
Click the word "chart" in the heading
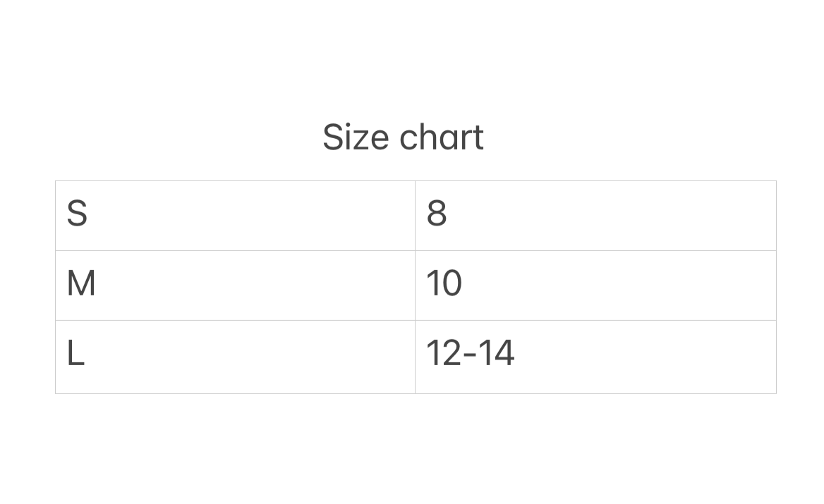coord(442,137)
